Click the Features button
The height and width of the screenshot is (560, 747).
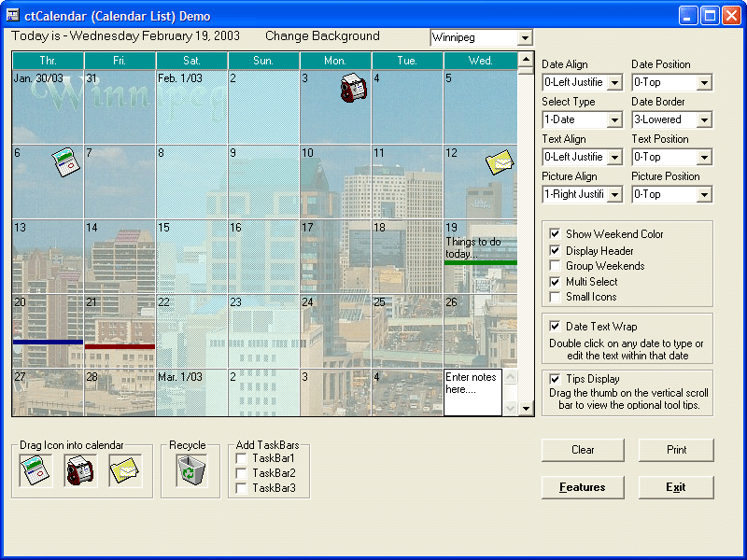[x=583, y=487]
